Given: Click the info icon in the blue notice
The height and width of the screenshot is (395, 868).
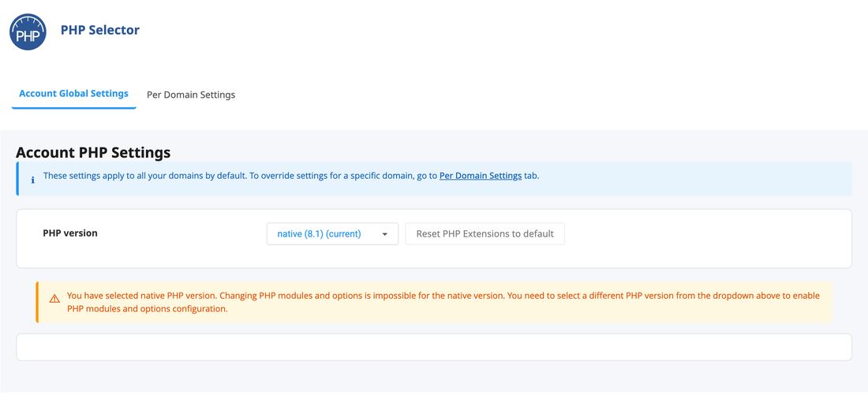Looking at the screenshot, I should coord(32,180).
